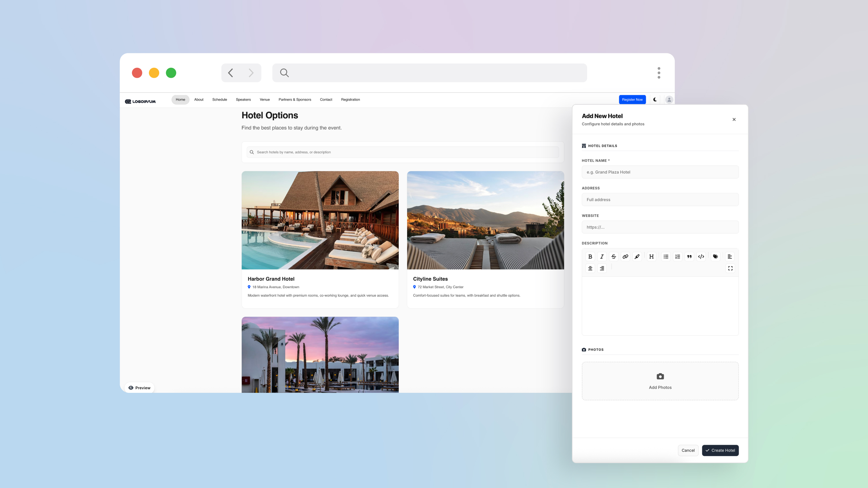Expand description editor to fullscreen
The image size is (868, 488).
pyautogui.click(x=730, y=268)
